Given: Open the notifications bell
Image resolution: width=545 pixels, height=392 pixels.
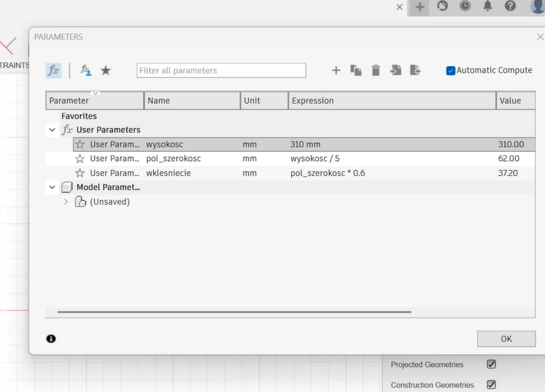Looking at the screenshot, I should (x=488, y=6).
